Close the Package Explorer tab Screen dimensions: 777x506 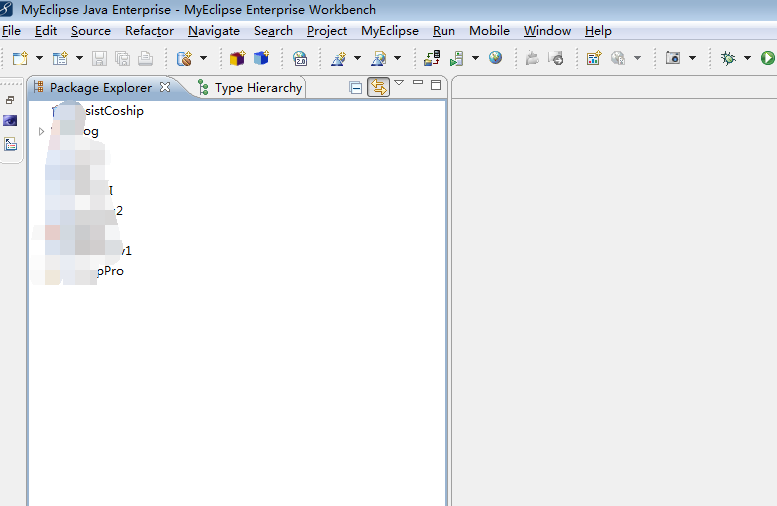pos(165,87)
